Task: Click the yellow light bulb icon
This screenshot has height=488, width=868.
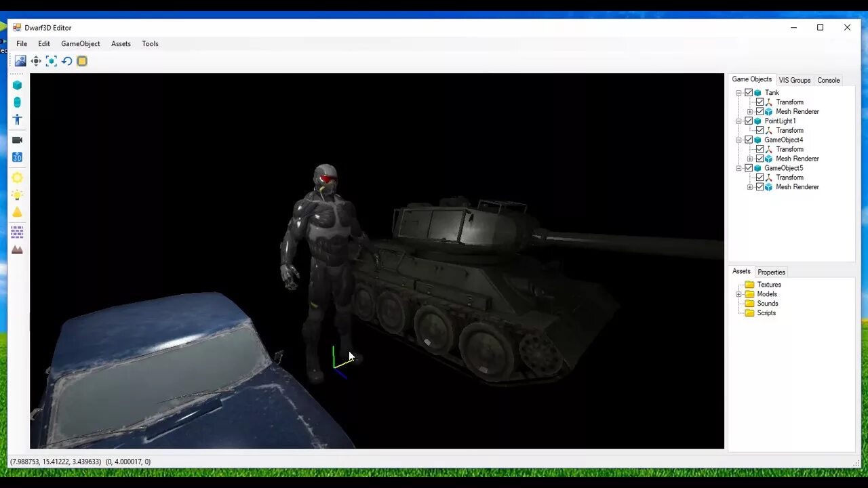Action: (17, 195)
